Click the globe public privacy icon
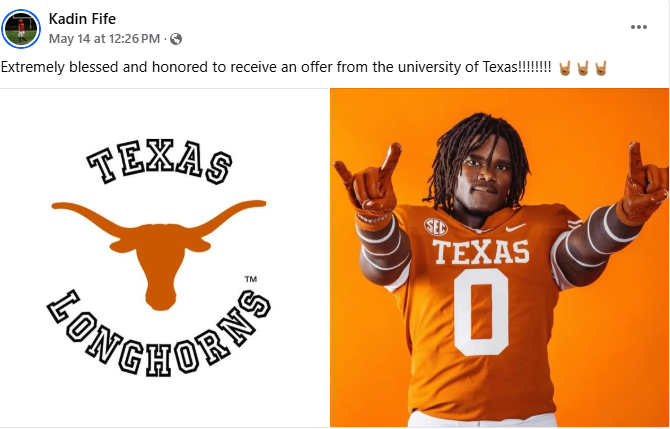This screenshot has width=670, height=429. pos(176,39)
